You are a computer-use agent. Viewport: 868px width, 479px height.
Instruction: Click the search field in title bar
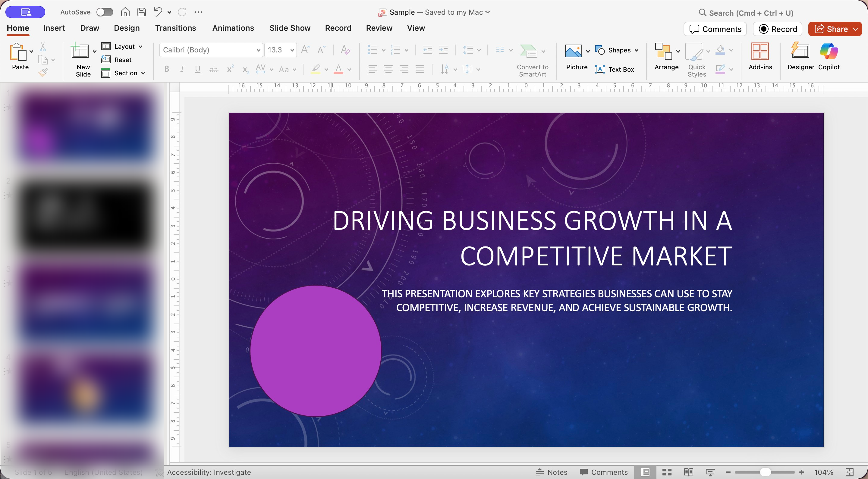pos(751,13)
